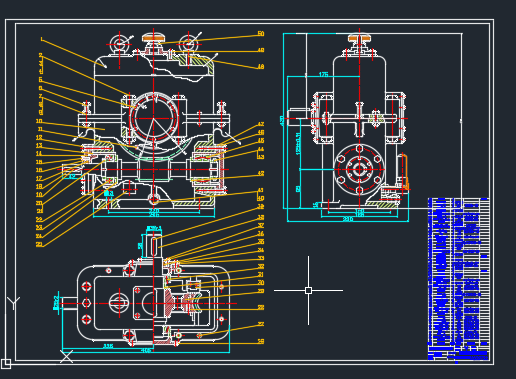Select the 175 dimension text
Screen dimensions: 516x379
click(x=324, y=74)
